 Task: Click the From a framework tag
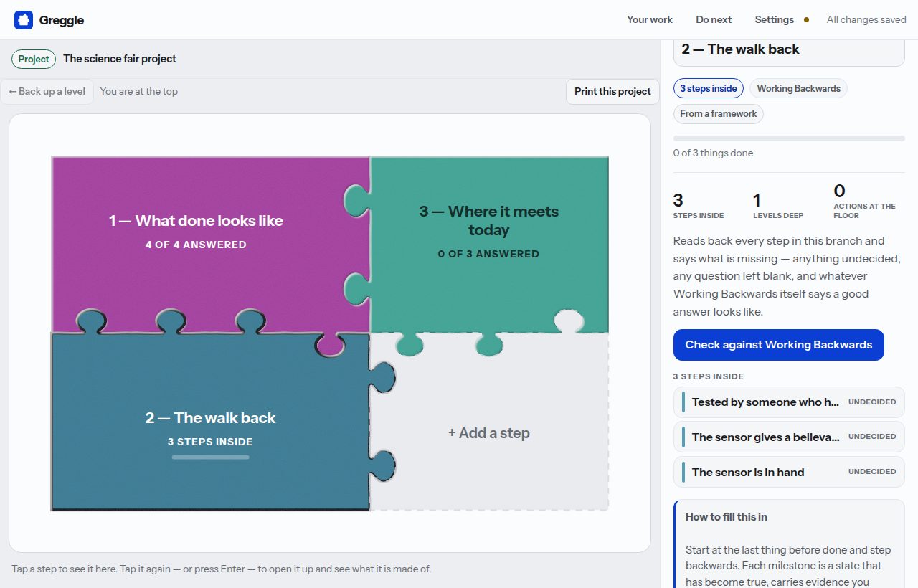click(718, 113)
